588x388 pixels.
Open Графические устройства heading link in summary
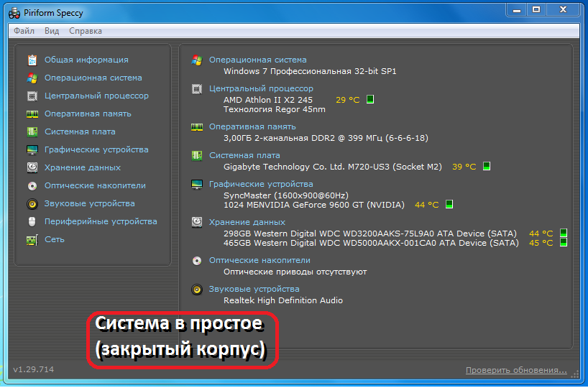coord(261,185)
